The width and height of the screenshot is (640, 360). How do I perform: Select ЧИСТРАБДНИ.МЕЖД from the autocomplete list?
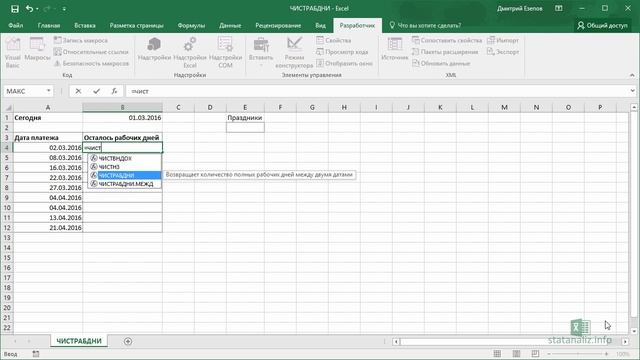(x=125, y=184)
